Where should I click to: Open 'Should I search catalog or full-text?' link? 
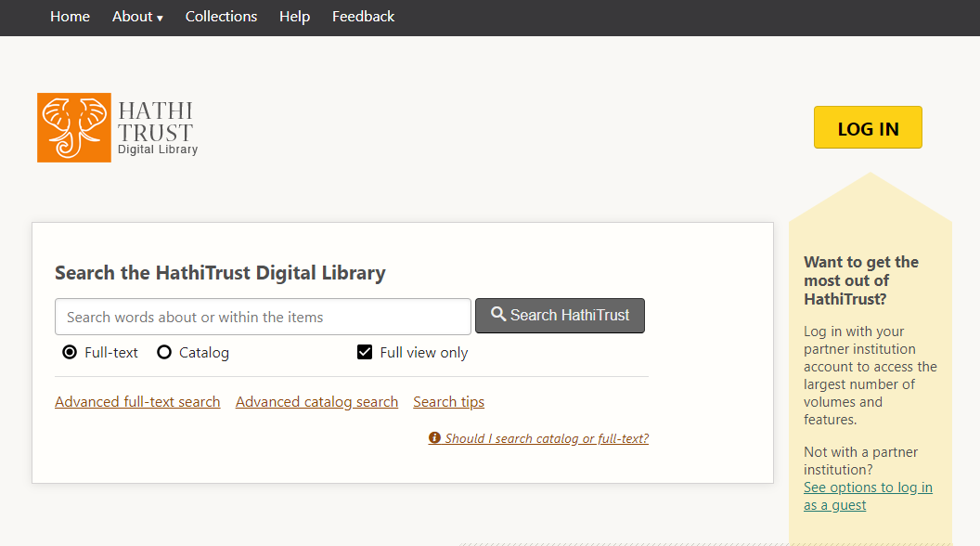click(x=547, y=438)
